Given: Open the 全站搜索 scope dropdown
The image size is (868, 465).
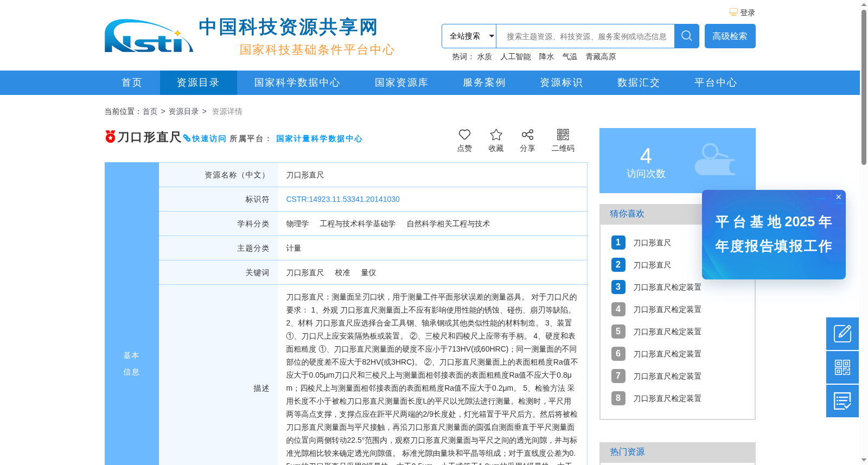Looking at the screenshot, I should 469,36.
